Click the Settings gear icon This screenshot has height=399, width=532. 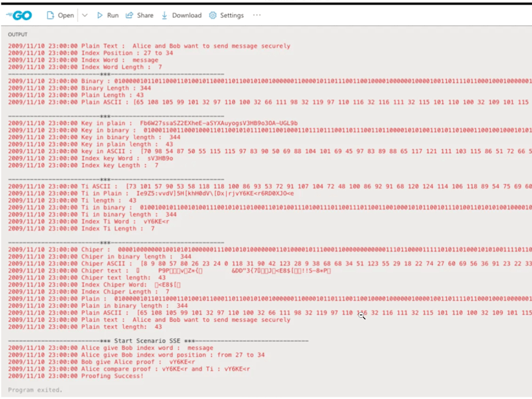point(212,15)
